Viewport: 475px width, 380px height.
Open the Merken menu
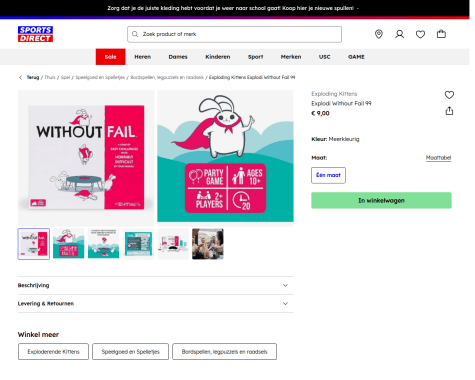point(291,57)
